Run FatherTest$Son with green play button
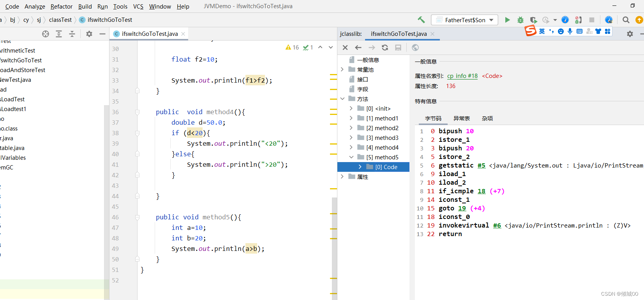The image size is (644, 300). [x=507, y=20]
